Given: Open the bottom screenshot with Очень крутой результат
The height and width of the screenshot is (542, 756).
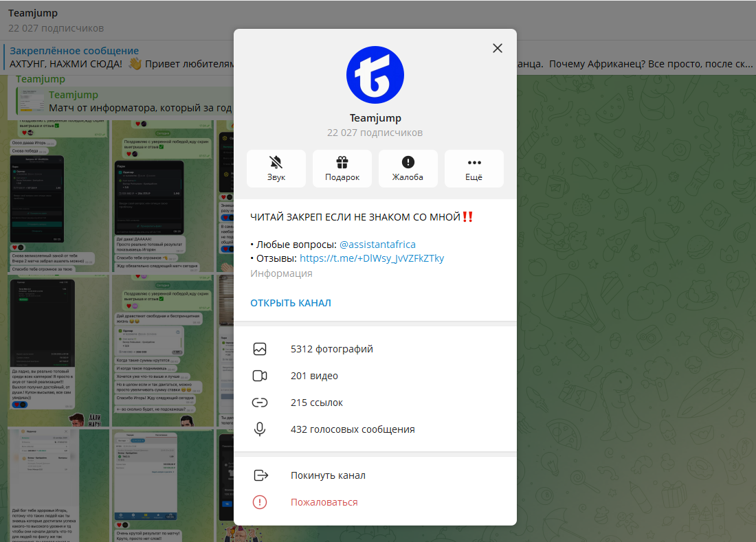Looking at the screenshot, I should [163, 486].
